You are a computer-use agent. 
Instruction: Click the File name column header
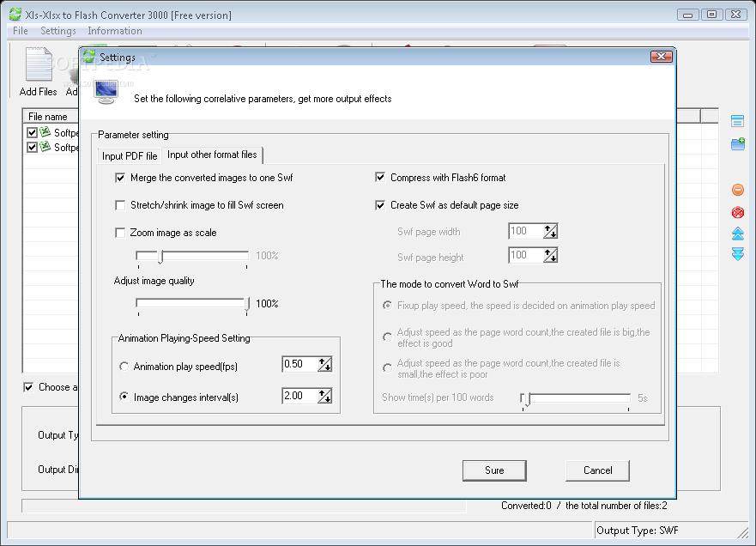click(50, 116)
